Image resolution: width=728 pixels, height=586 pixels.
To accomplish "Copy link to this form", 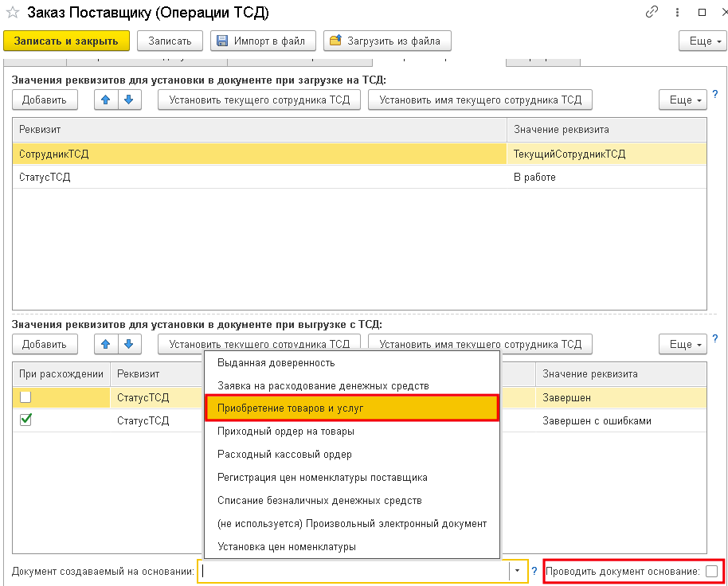I will tap(652, 12).
